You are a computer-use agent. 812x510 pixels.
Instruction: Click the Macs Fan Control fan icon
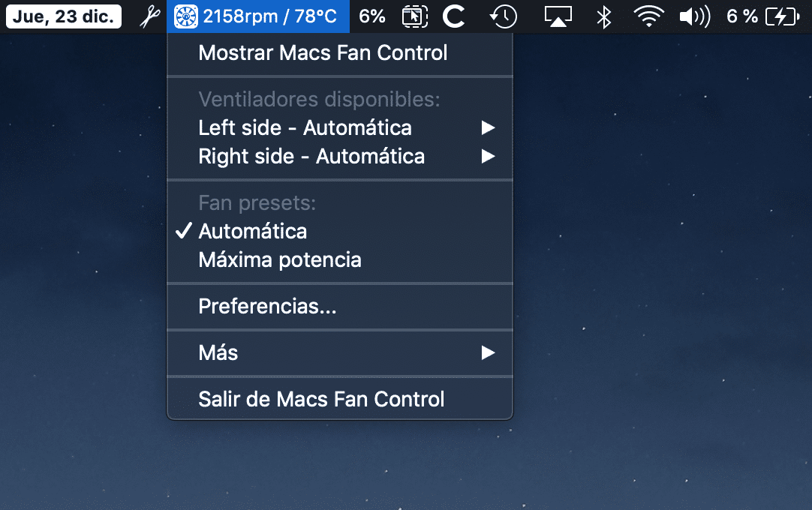pos(185,16)
